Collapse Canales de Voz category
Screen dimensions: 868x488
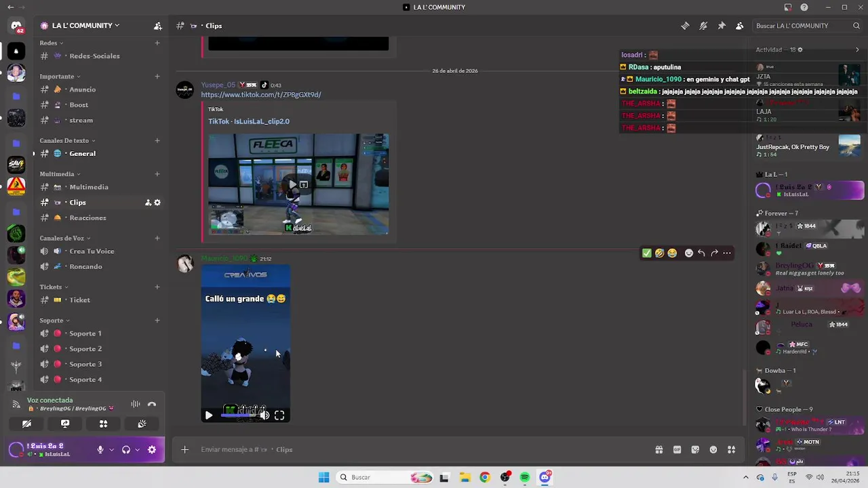click(65, 239)
